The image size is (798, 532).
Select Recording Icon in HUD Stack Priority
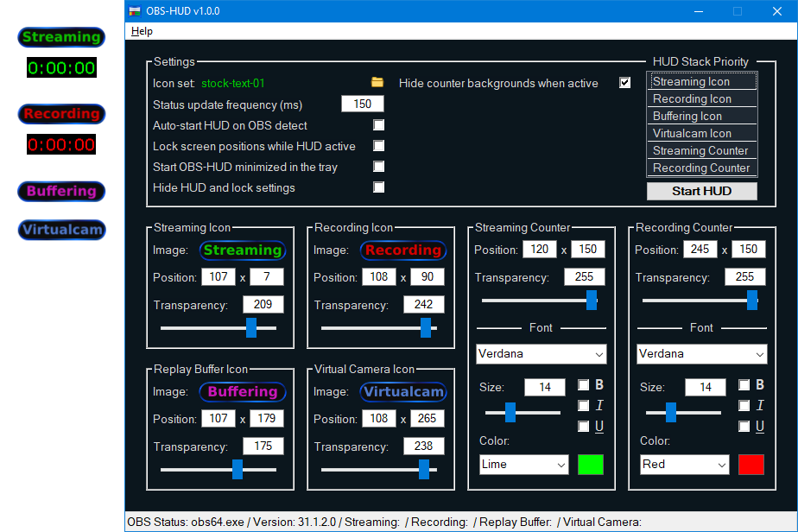pos(702,98)
